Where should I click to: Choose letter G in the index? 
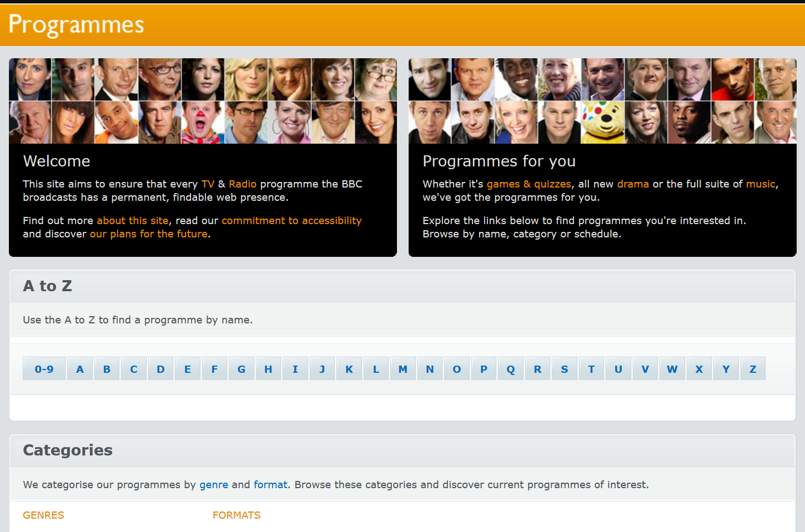click(x=241, y=369)
